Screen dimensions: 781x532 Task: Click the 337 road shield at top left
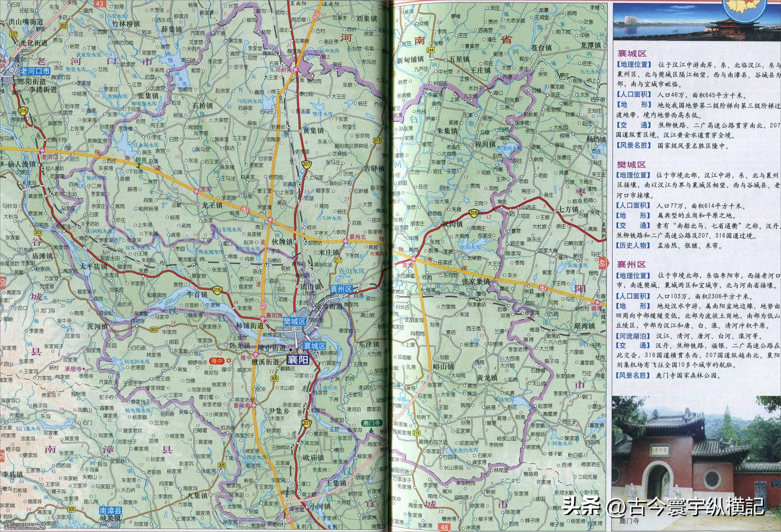[x=14, y=35]
